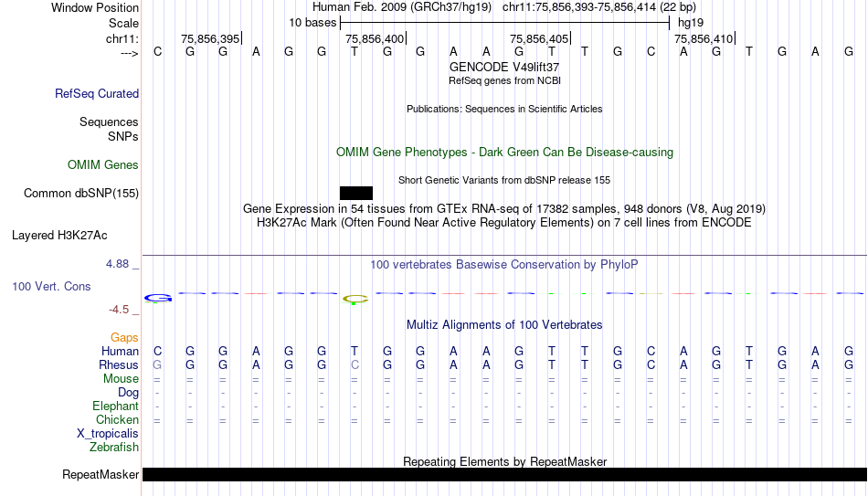Click the --> strand direction arrow
This screenshot has width=868, height=496.
[x=130, y=53]
